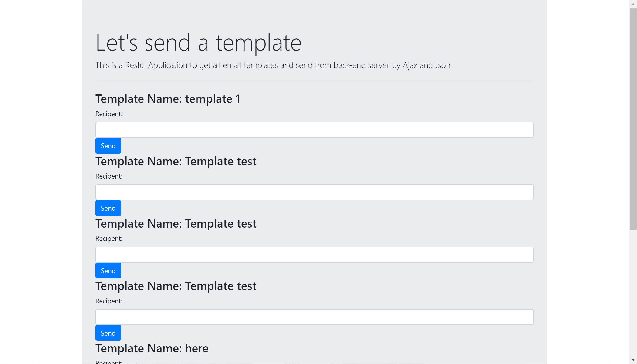Click Send for template 1
The height and width of the screenshot is (364, 637).
108,145
